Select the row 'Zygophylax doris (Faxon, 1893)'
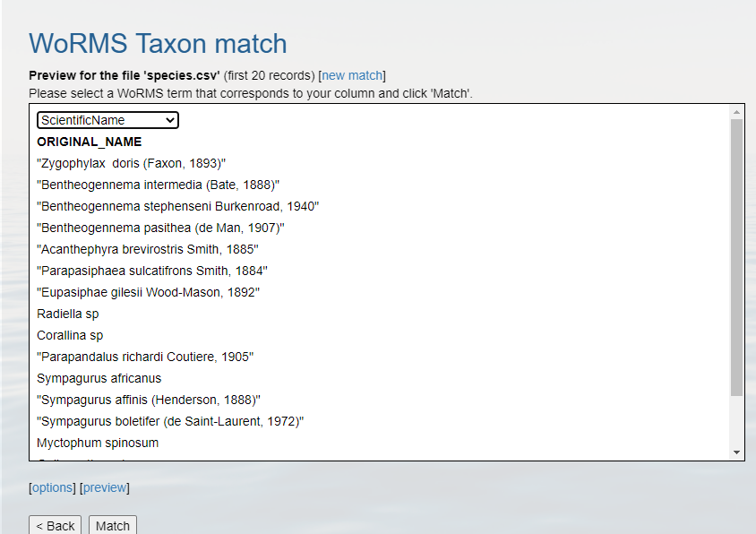The height and width of the screenshot is (534, 756). point(131,164)
